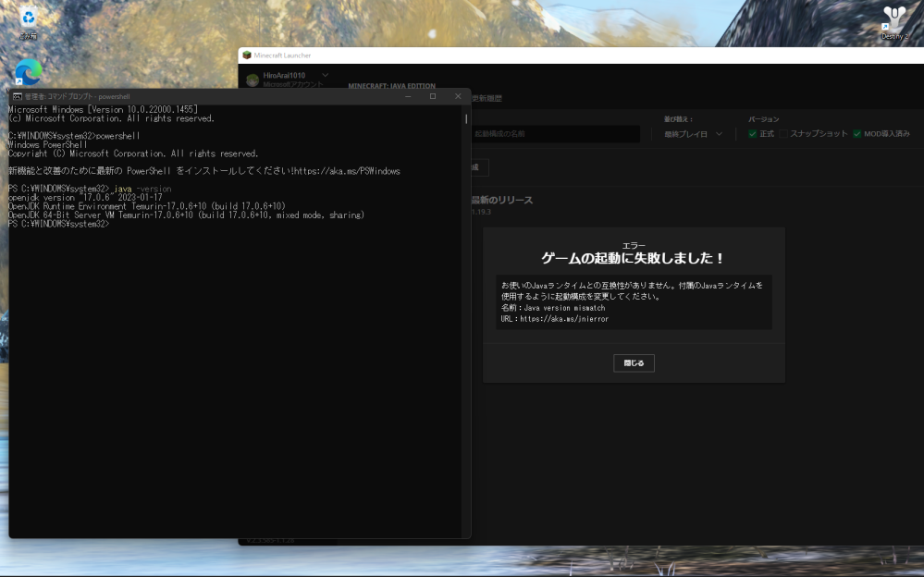The width and height of the screenshot is (924, 577).
Task: Launch Microsoft Edge from the desktop shortcut
Action: click(x=29, y=72)
